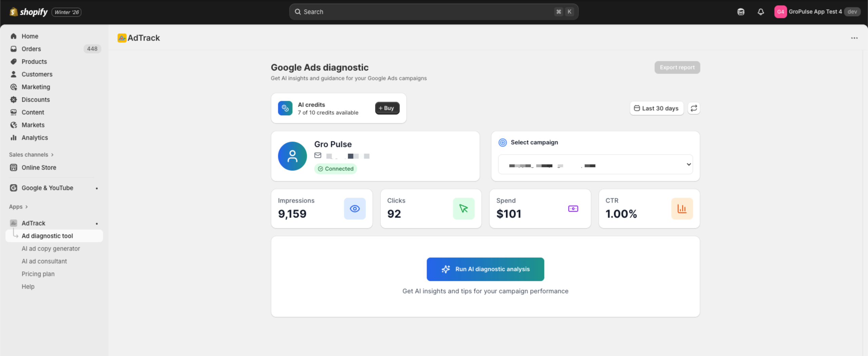Open the Last 30 days date picker
This screenshot has width=868, height=356.
[656, 108]
